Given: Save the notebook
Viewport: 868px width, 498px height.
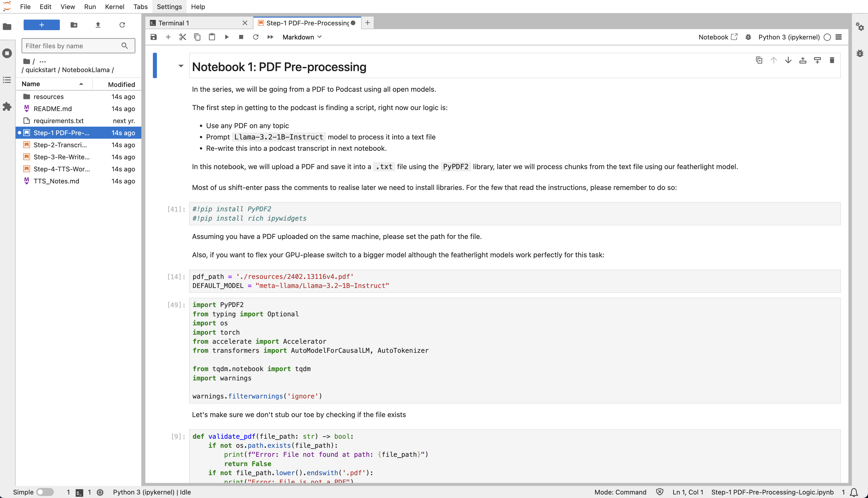Looking at the screenshot, I should pyautogui.click(x=153, y=37).
